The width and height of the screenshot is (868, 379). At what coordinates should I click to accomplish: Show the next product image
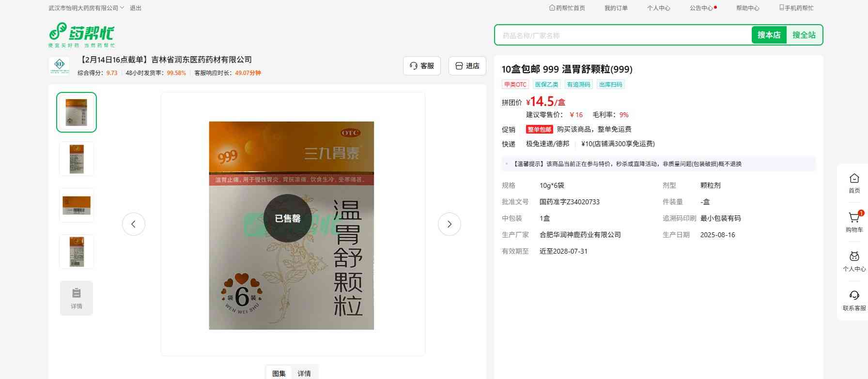click(x=449, y=224)
